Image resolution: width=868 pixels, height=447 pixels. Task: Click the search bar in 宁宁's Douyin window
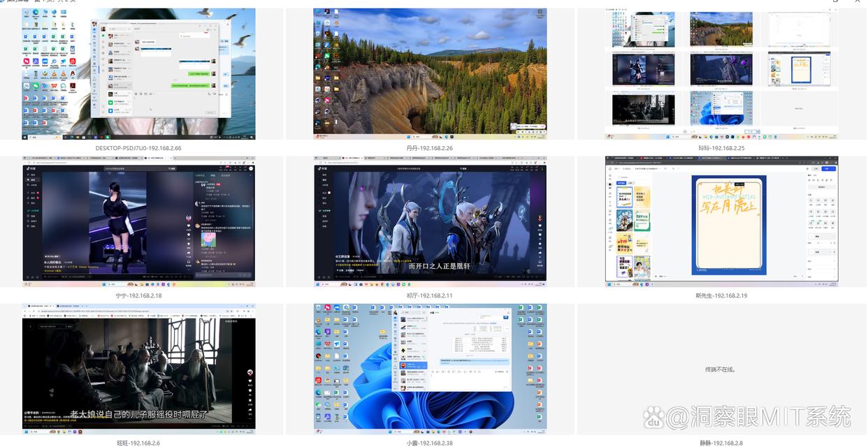pyautogui.click(x=134, y=168)
